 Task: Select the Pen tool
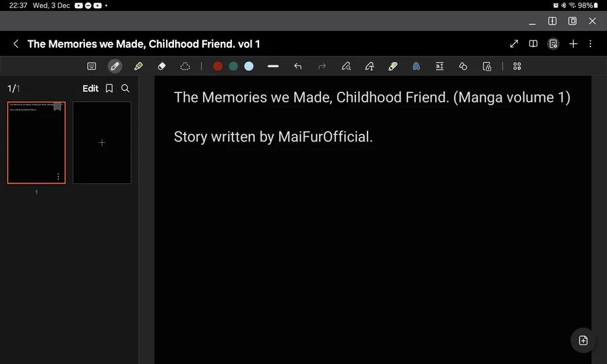tap(115, 66)
